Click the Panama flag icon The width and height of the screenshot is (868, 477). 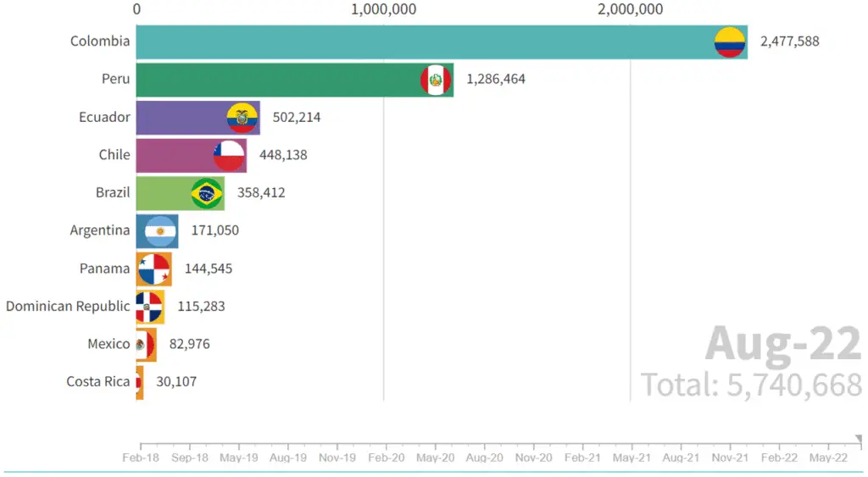[153, 269]
